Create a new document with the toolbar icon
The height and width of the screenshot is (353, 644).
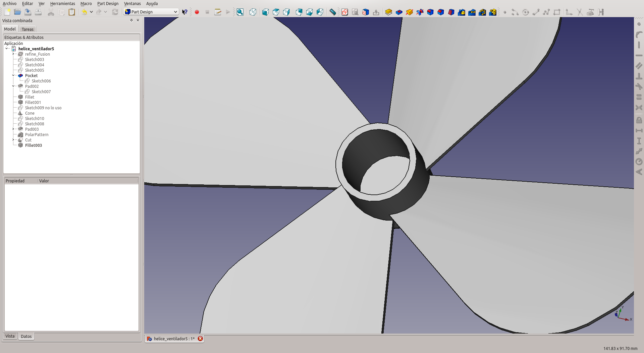[x=7, y=12]
